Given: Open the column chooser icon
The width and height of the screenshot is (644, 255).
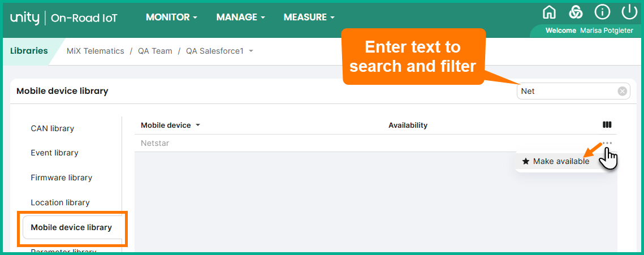Looking at the screenshot, I should 607,125.
